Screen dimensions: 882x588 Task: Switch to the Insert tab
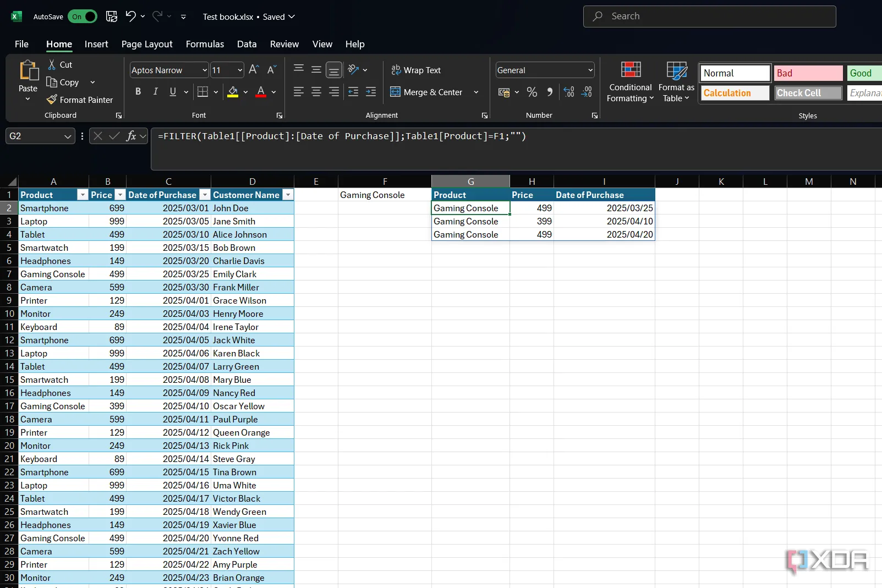click(96, 44)
